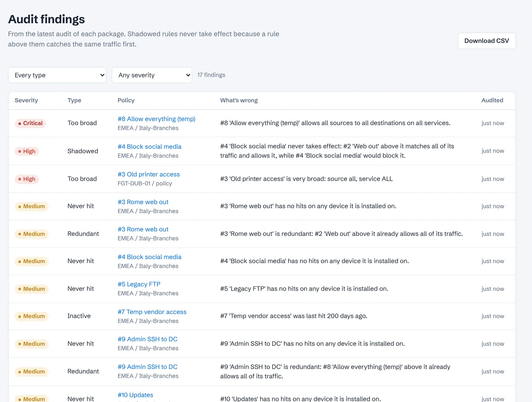Open policy #7 Temp vendor access
Viewport: 532px width, 402px height.
(x=152, y=312)
